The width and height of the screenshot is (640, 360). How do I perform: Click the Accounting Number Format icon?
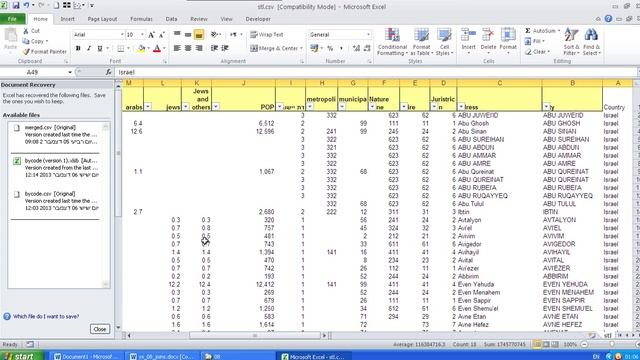point(313,49)
